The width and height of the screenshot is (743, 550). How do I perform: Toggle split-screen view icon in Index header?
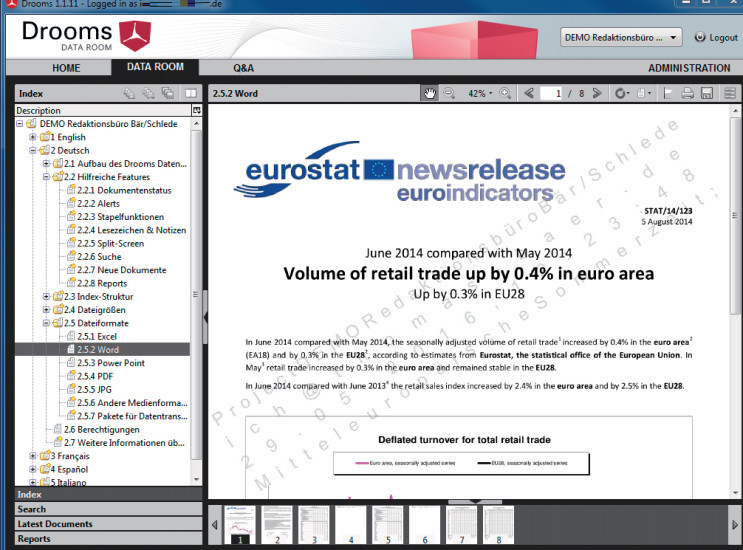[190, 93]
